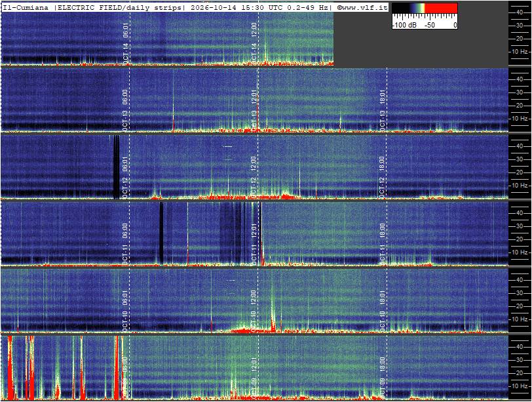Select the 40 axis label beside the OCT-11 strip
Viewport: 532px width, 402px height.
coord(520,213)
